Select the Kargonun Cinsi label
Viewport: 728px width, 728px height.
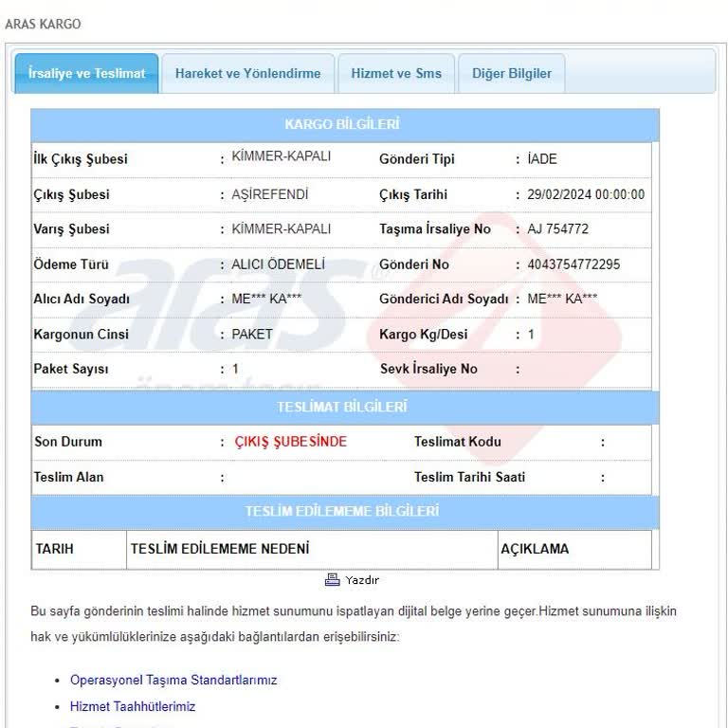click(81, 335)
